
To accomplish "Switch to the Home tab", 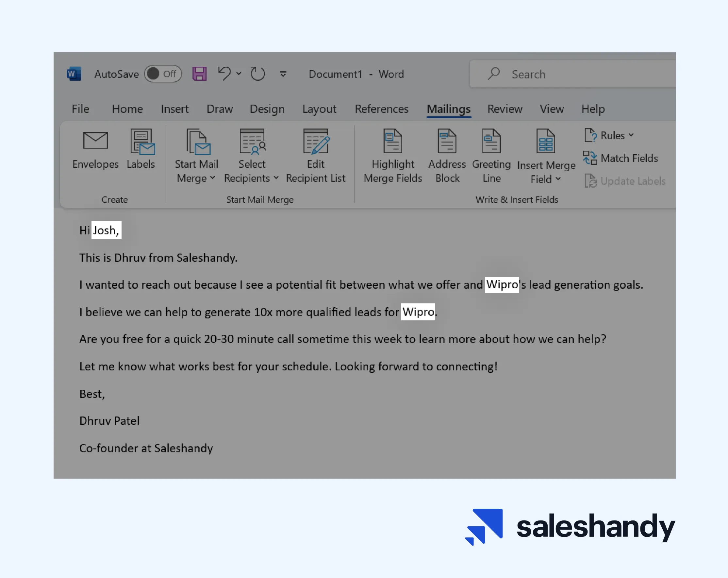I will click(x=127, y=109).
